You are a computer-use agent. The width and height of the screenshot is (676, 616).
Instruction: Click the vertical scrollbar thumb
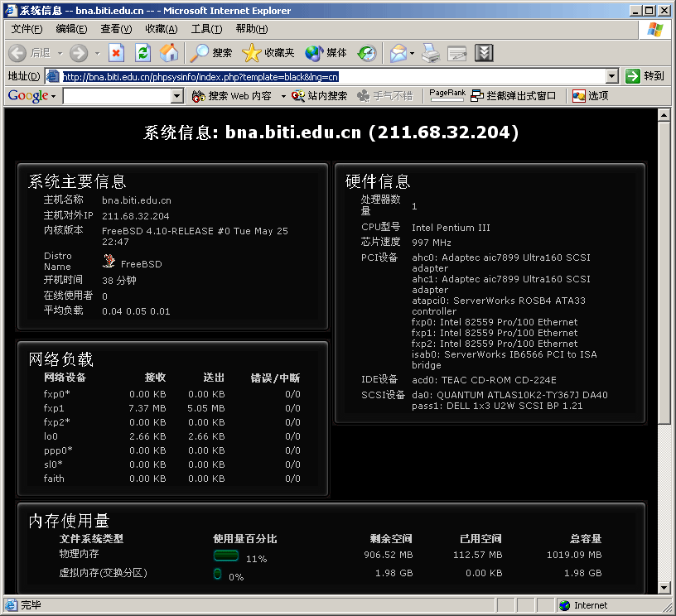664,272
